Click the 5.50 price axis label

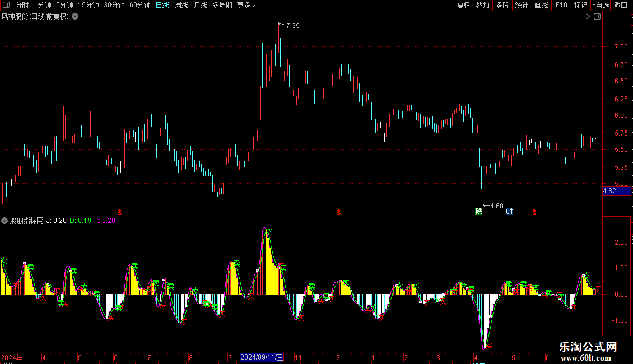click(x=621, y=150)
